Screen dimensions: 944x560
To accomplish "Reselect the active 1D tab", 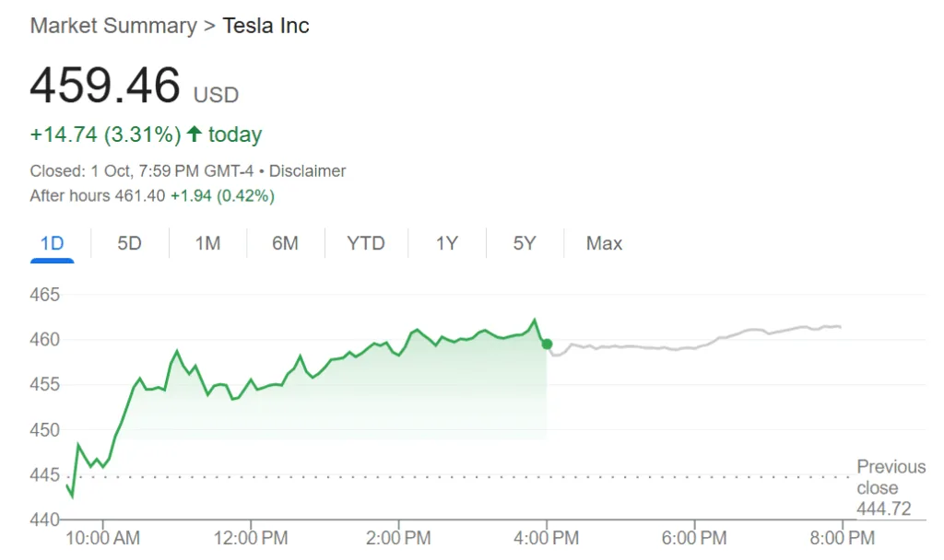I will pyautogui.click(x=52, y=243).
